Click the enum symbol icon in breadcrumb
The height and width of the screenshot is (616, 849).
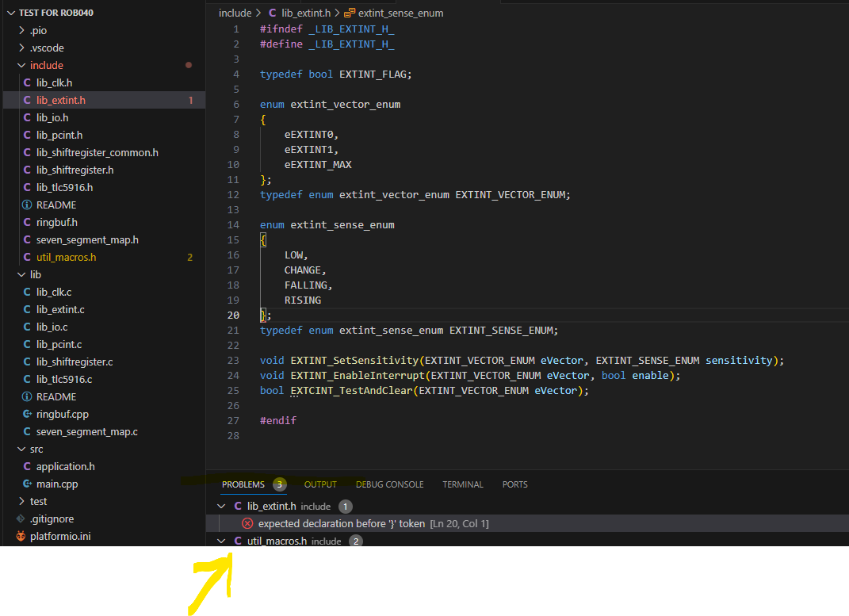tap(350, 13)
